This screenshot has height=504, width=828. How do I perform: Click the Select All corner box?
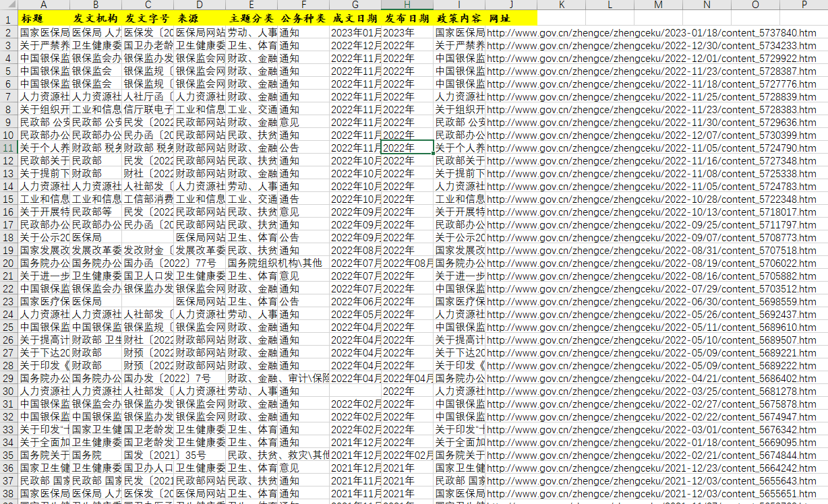[9, 5]
